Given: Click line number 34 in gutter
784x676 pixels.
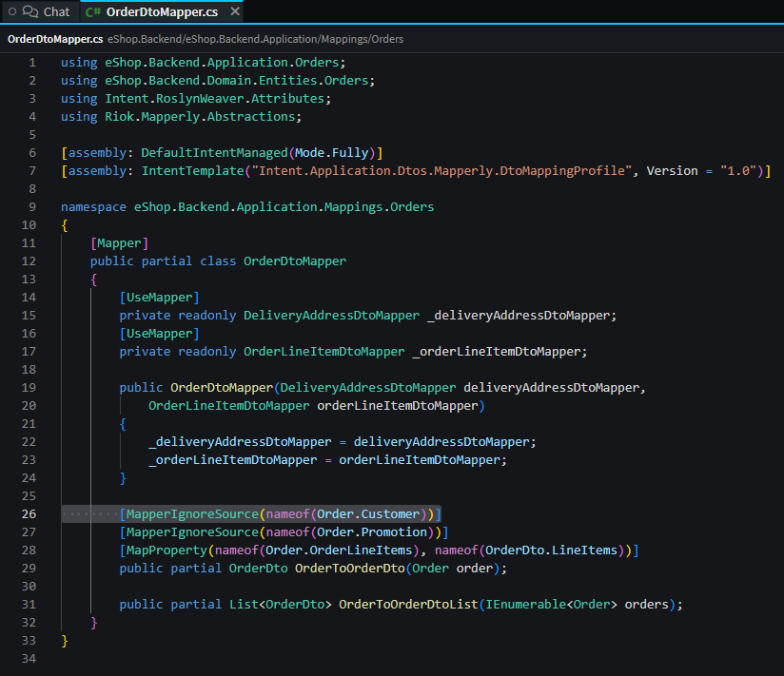Looking at the screenshot, I should tap(29, 658).
